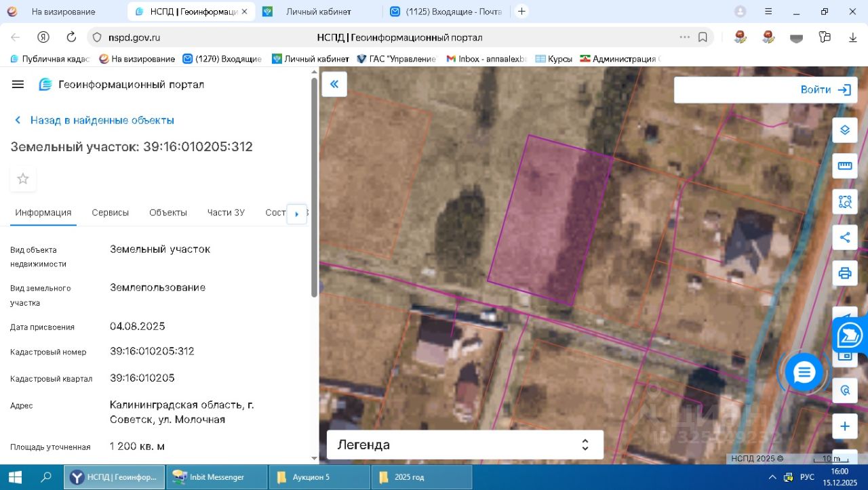Print the current map
The height and width of the screenshot is (490, 868).
[x=845, y=273]
